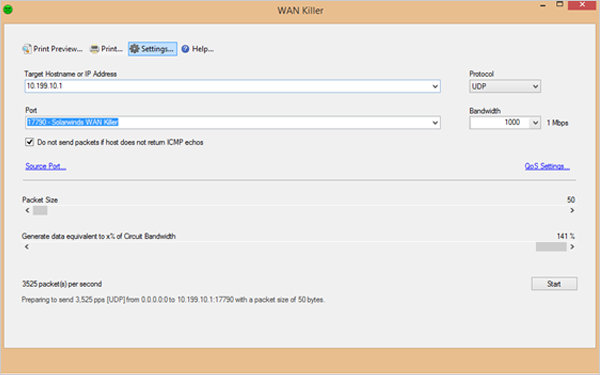Open the Protocol UDP dropdown

(505, 86)
